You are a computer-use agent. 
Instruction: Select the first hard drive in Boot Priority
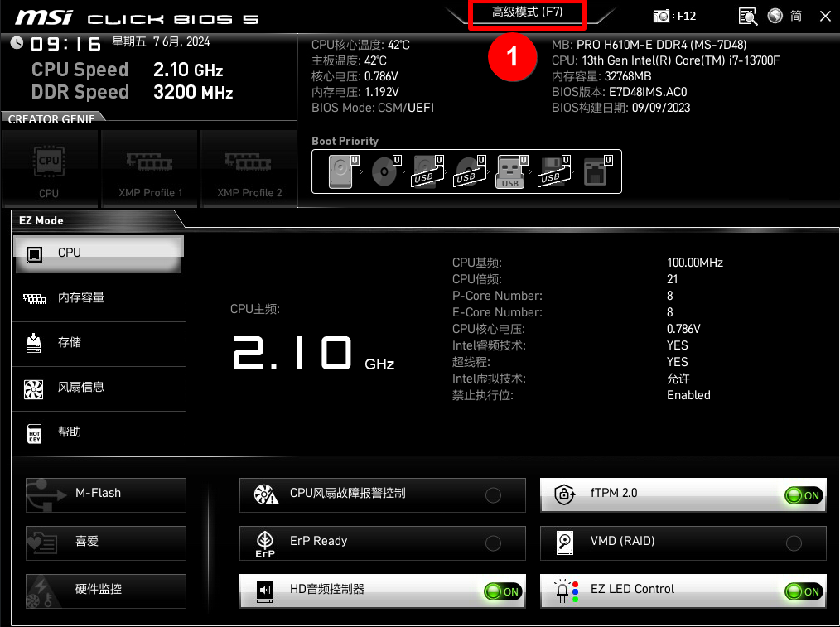340,171
